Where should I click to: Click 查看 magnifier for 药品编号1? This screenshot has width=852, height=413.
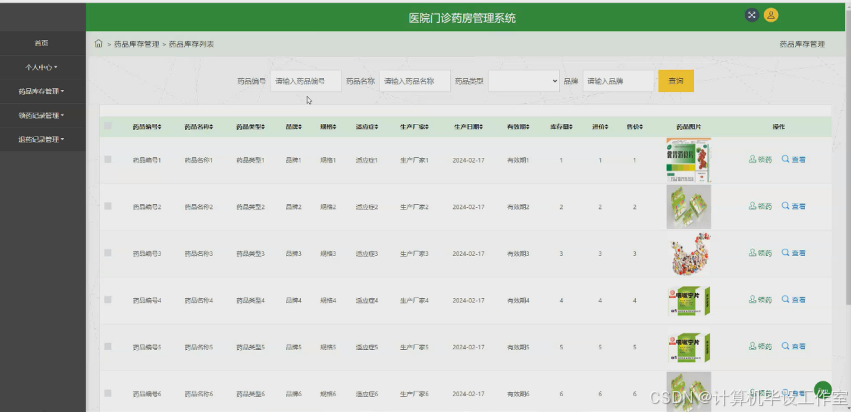(785, 160)
